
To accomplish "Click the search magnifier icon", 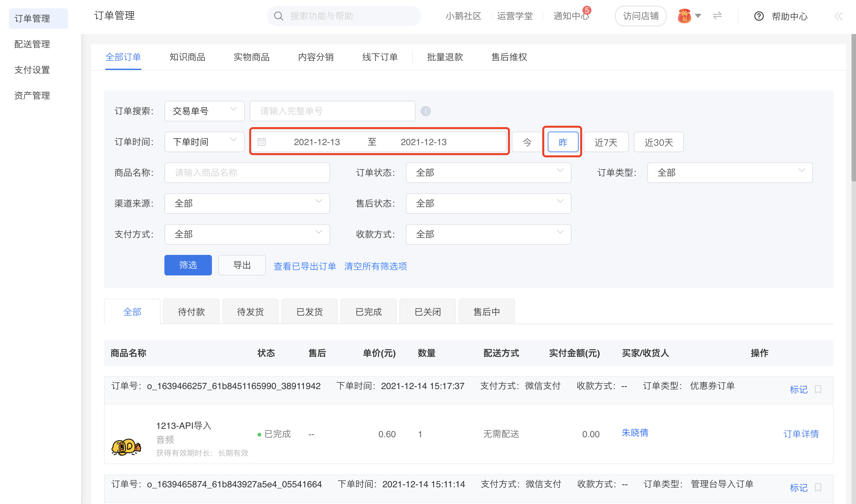I will coord(279,16).
